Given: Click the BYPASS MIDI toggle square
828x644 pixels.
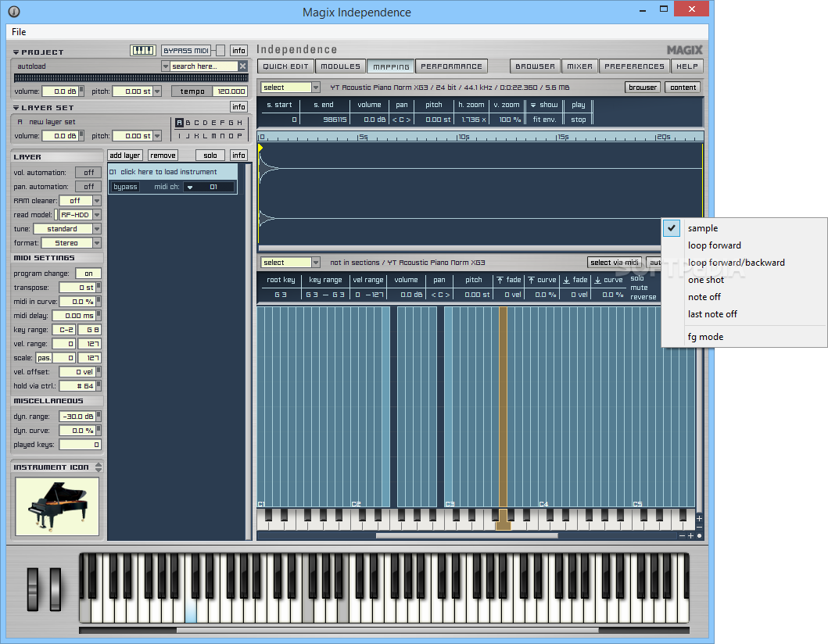Looking at the screenshot, I should pyautogui.click(x=220, y=51).
